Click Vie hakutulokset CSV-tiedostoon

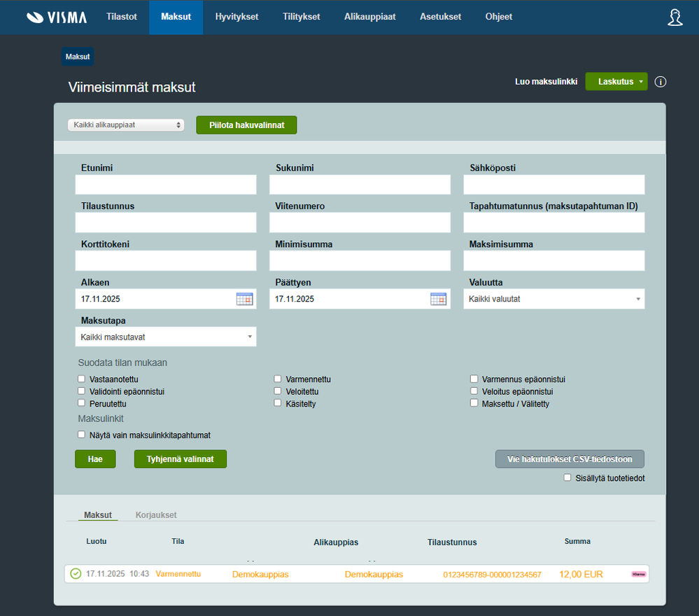[x=570, y=459]
